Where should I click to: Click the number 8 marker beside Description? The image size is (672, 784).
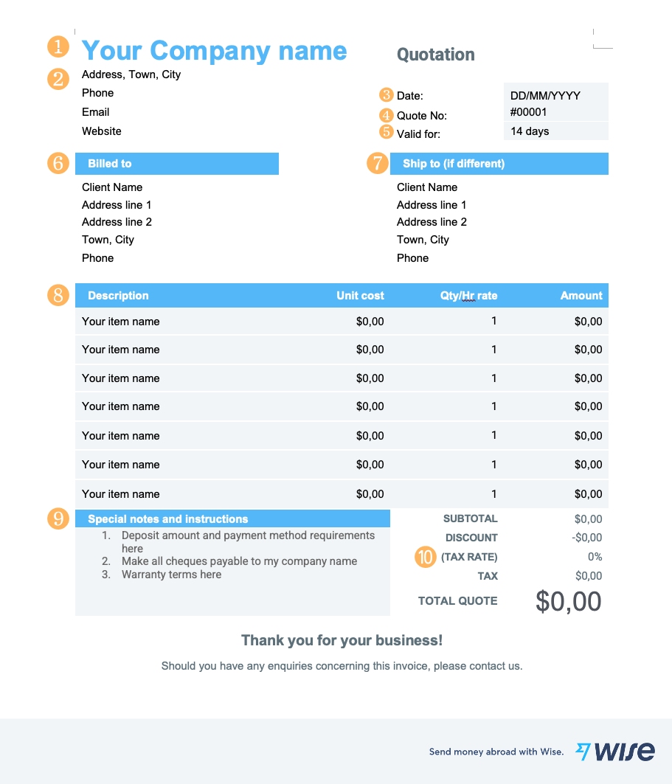[58, 295]
